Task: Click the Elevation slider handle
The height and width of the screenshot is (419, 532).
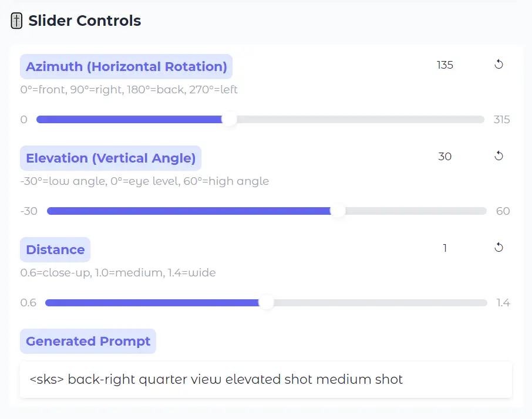Action: (338, 211)
